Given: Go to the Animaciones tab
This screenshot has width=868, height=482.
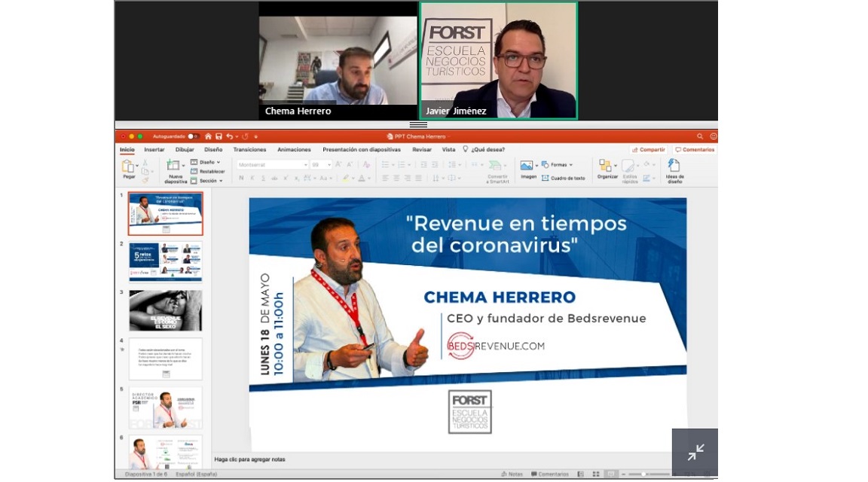Looking at the screenshot, I should coord(294,149).
